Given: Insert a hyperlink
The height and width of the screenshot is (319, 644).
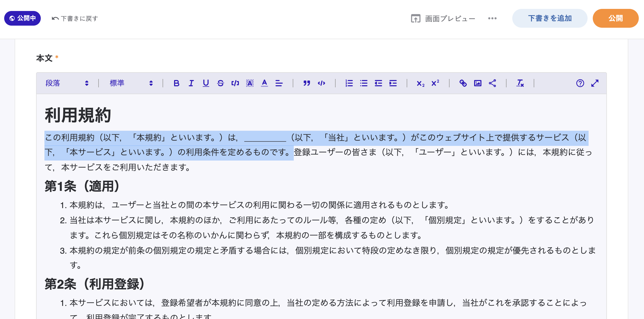Looking at the screenshot, I should point(463,83).
